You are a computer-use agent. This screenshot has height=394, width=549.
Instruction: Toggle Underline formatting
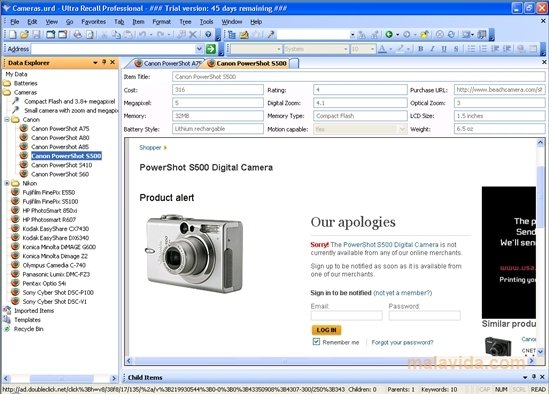point(444,49)
